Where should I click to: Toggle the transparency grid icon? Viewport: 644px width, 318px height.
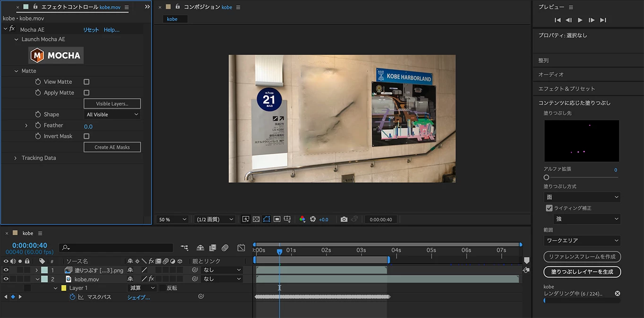tap(256, 219)
